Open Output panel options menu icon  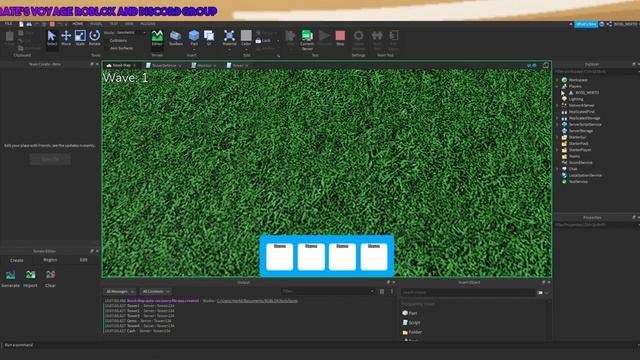click(x=391, y=291)
